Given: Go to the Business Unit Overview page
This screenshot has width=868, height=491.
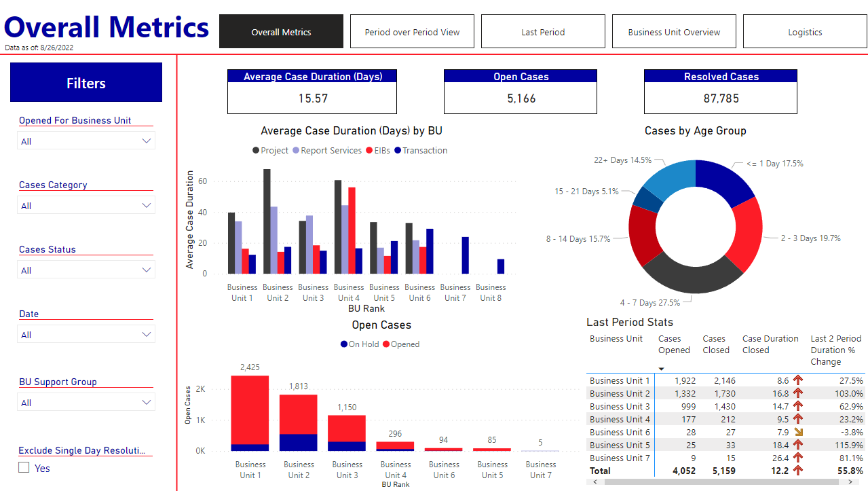Looking at the screenshot, I should coord(674,32).
